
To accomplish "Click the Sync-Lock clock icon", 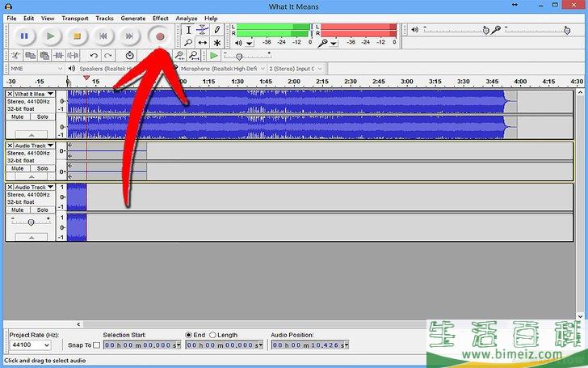I will click(129, 56).
